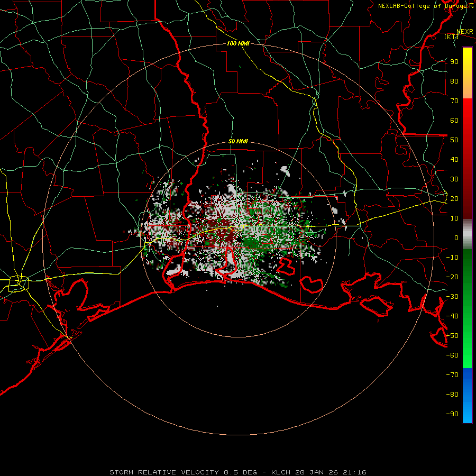Click the 0 value on velocity scale
Viewport: 476px width, 476px height.
456,237
